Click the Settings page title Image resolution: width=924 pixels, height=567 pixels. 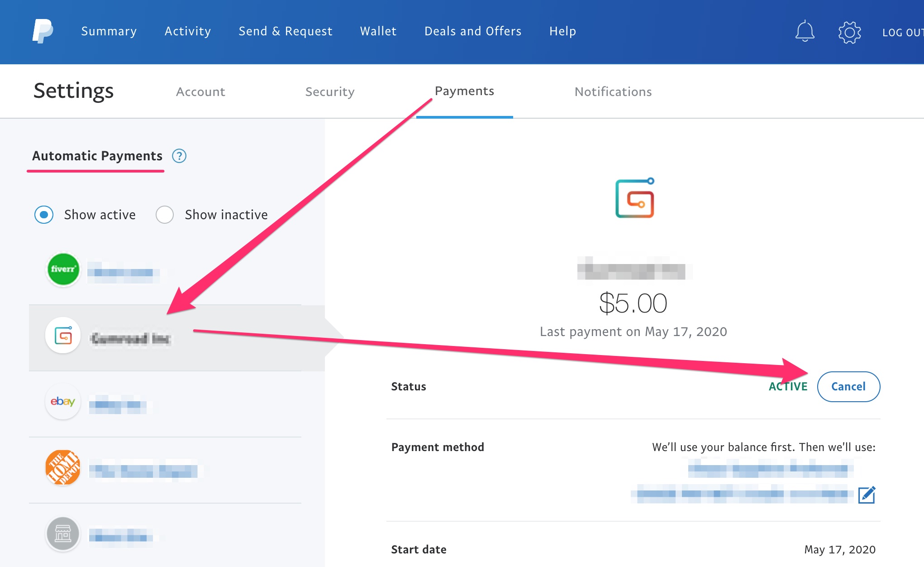click(74, 91)
